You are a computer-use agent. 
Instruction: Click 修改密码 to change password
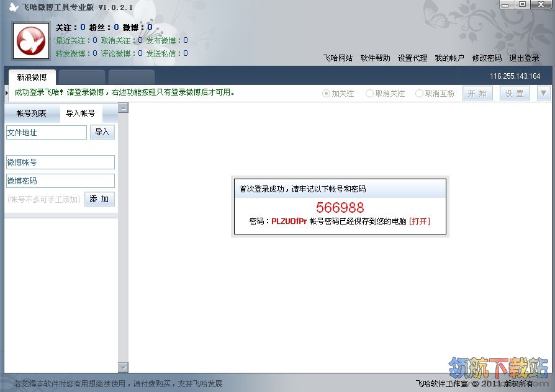pos(487,58)
